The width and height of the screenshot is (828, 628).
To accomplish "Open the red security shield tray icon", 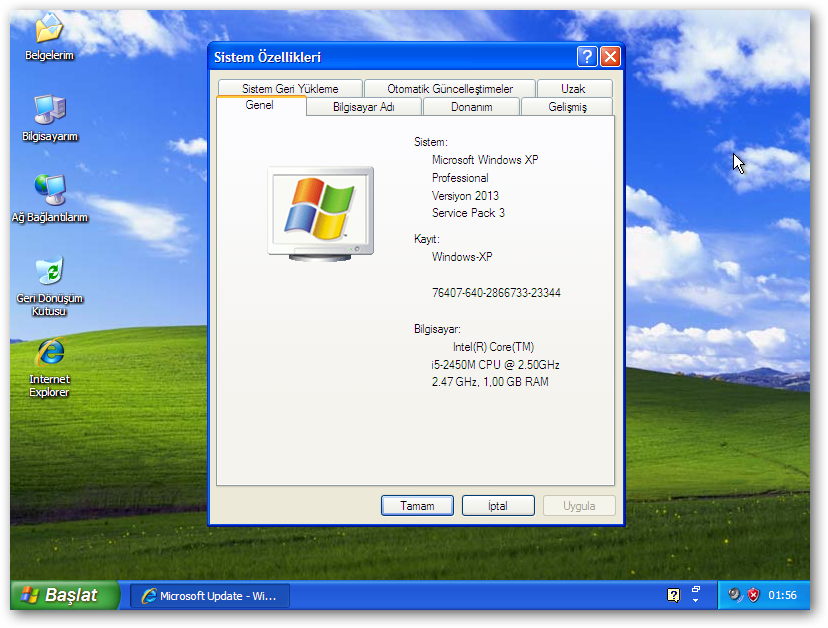I will point(753,595).
